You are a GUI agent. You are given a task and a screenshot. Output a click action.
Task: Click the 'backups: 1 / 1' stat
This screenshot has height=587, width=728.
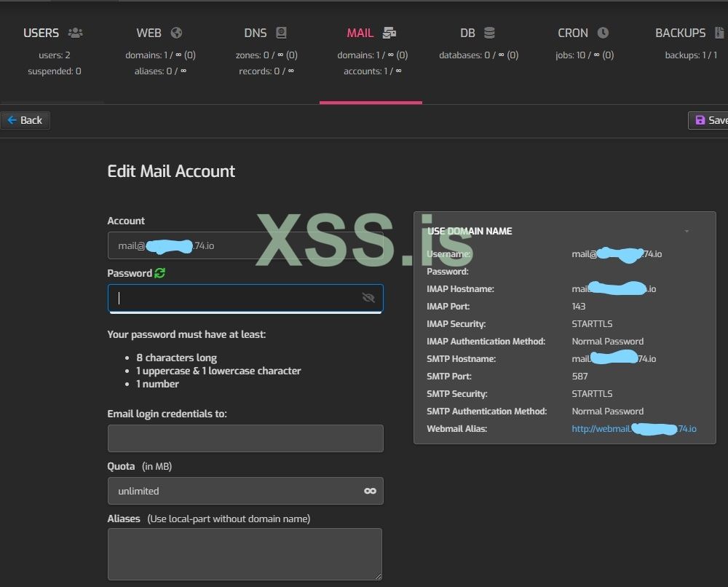point(691,55)
